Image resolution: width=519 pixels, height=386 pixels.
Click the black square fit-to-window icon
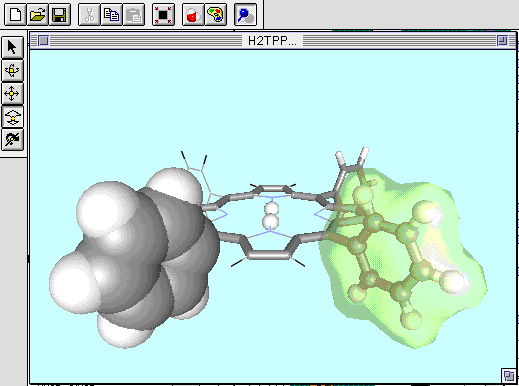163,15
